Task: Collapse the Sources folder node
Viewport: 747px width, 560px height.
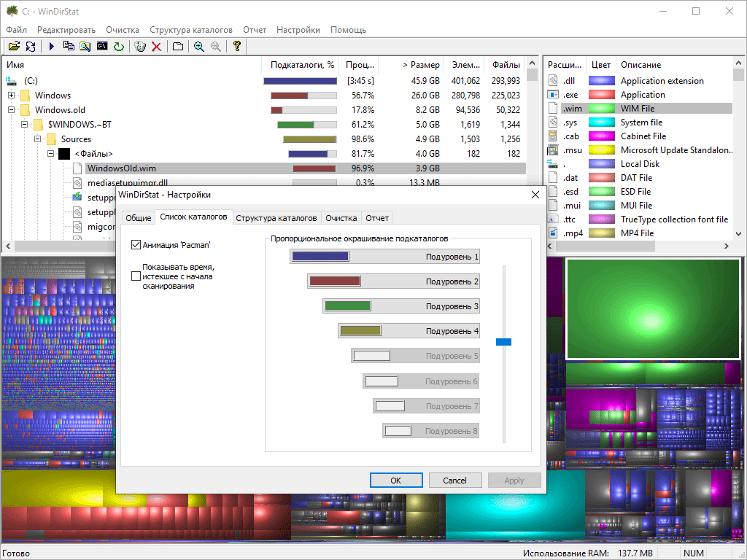Action: tap(38, 139)
